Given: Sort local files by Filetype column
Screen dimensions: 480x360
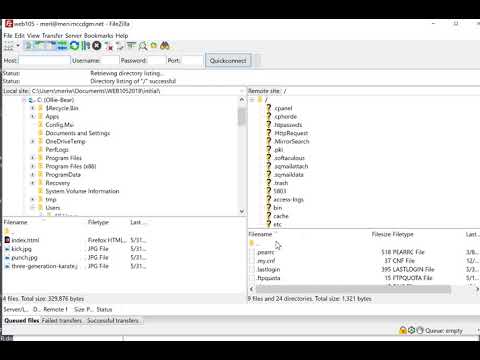Looking at the screenshot, I should [x=98, y=222].
